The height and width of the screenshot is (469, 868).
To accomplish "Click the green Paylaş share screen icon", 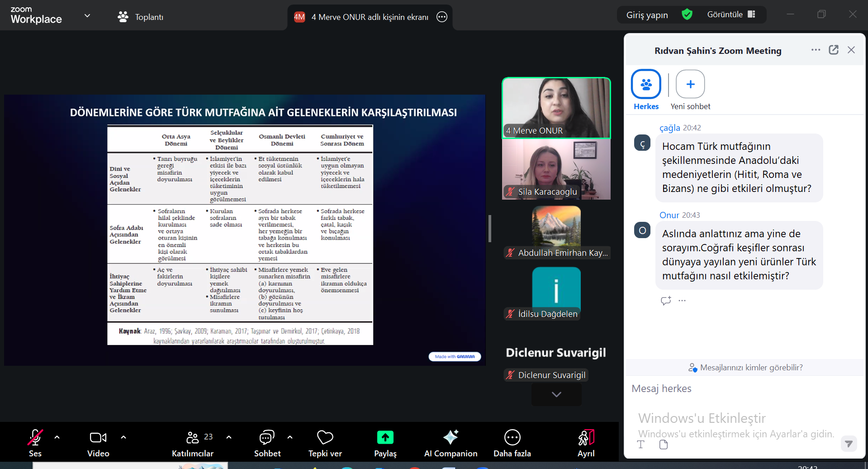I will tap(385, 437).
